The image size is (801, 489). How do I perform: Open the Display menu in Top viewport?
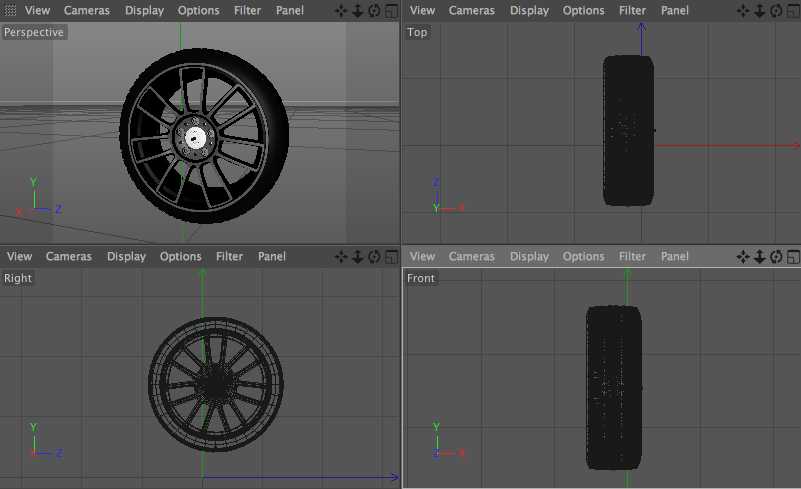pos(529,11)
